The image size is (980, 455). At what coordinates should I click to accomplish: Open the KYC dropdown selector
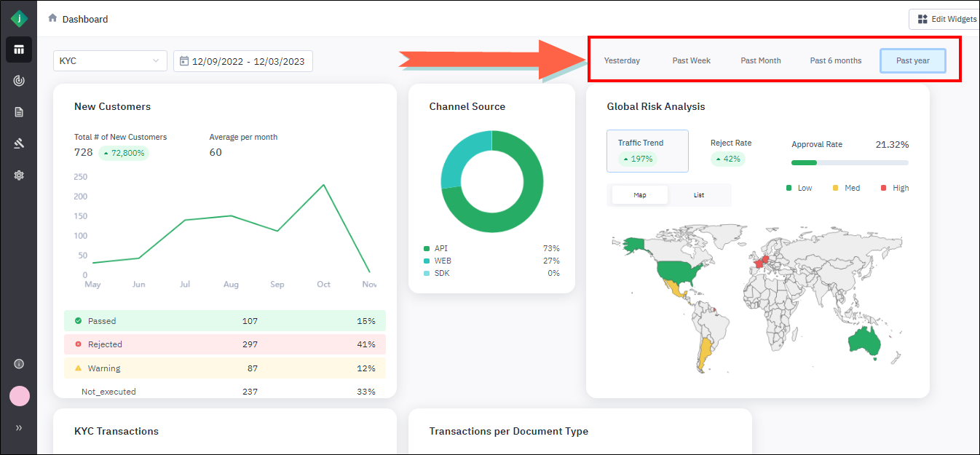coord(110,61)
